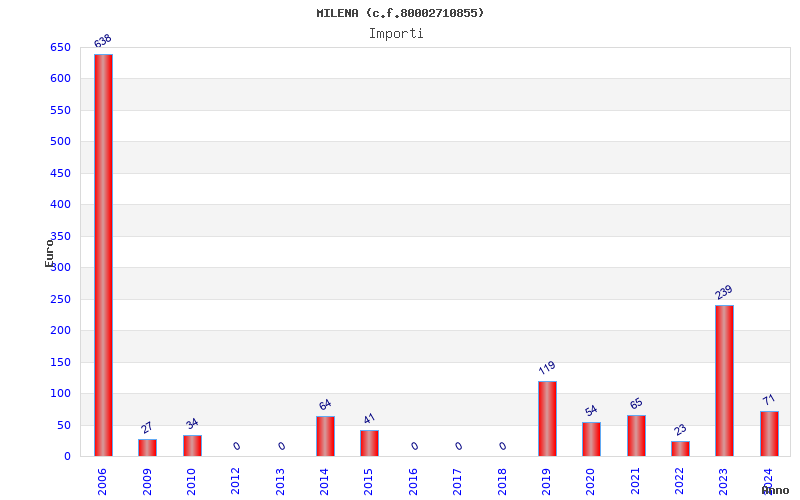
Task: Click the data label 64
Action: pos(325,405)
